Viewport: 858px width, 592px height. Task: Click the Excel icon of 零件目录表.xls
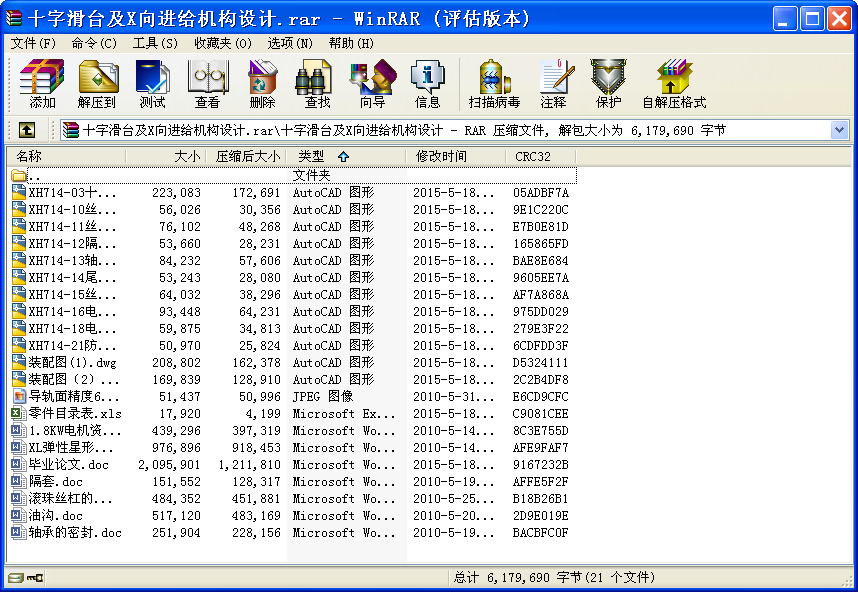[x=19, y=413]
